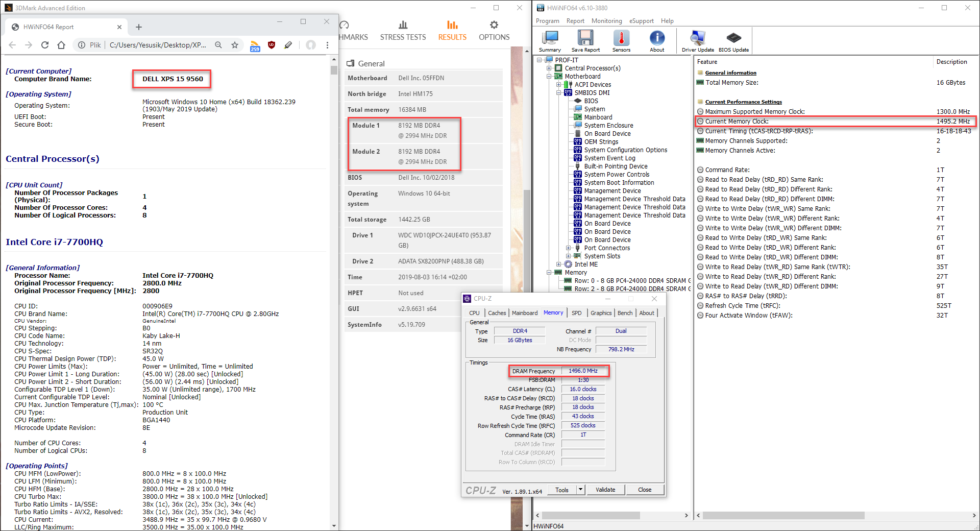Screen dimensions: 980x531
Task: Click the browser zoom magnifier icon
Action: (218, 45)
